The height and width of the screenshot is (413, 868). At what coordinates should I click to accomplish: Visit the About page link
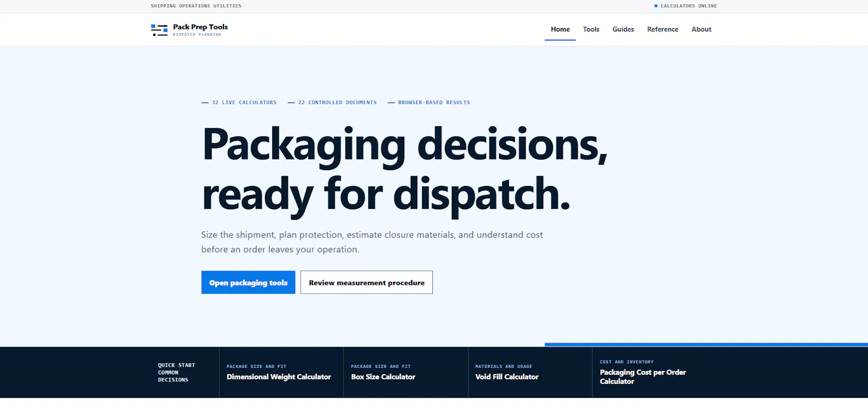pos(701,29)
